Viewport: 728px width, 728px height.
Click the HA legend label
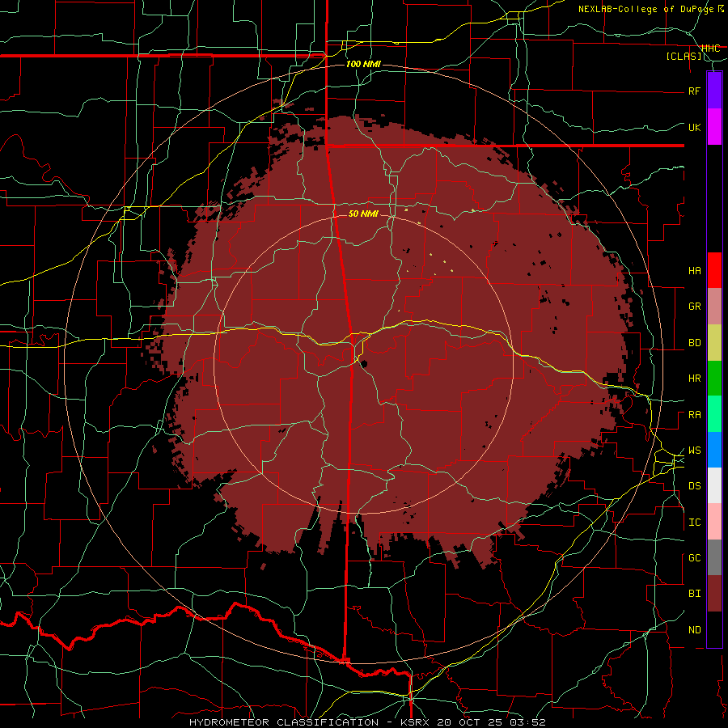pos(694,271)
